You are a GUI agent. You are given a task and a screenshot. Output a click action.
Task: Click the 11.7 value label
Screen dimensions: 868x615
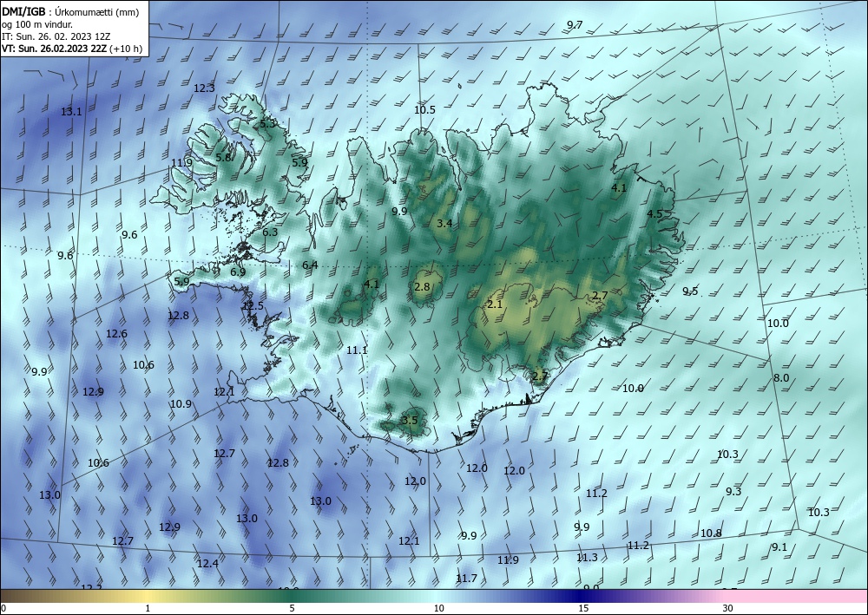click(466, 579)
